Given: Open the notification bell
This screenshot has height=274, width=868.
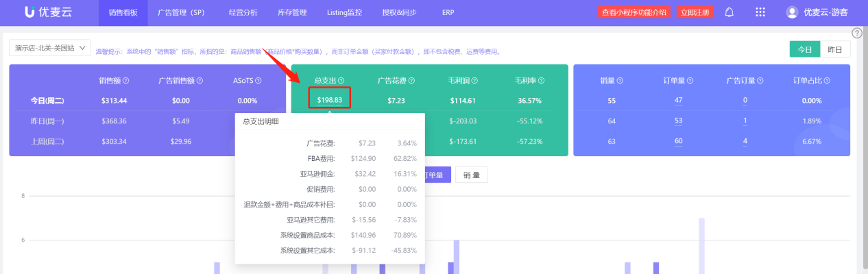Looking at the screenshot, I should tap(729, 12).
